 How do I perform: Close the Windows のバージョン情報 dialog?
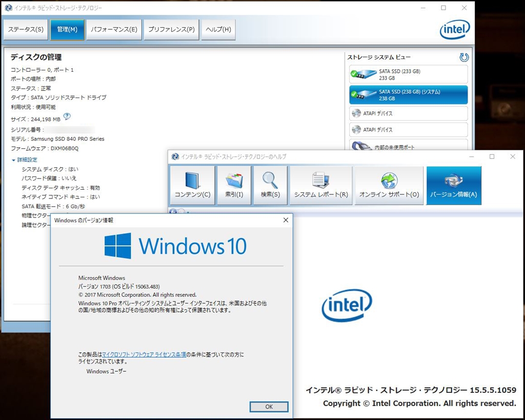coord(286,220)
